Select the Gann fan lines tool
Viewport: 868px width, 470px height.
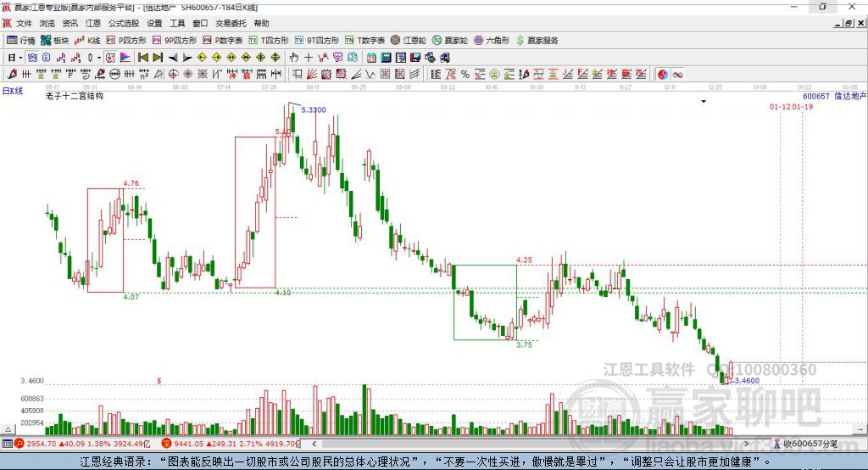click(312, 75)
